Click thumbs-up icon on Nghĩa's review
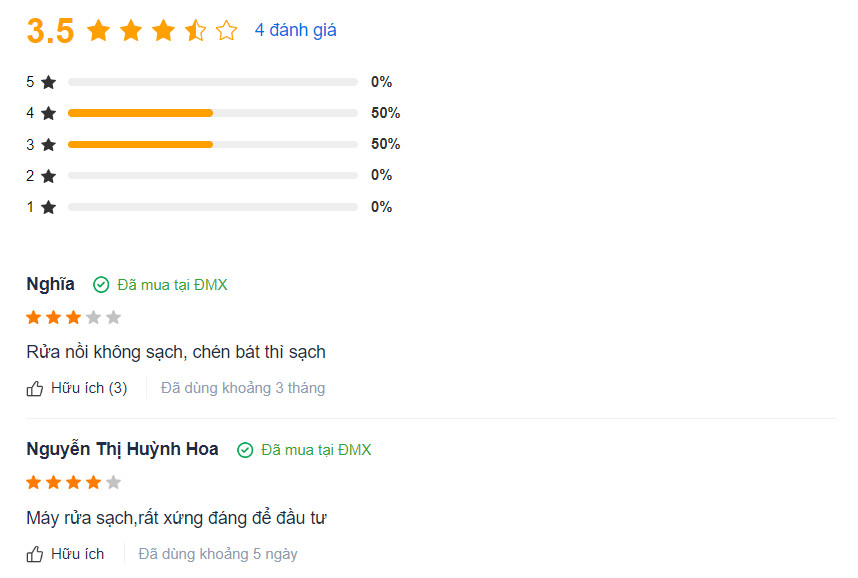Screen dimensions: 858x578 [34, 389]
